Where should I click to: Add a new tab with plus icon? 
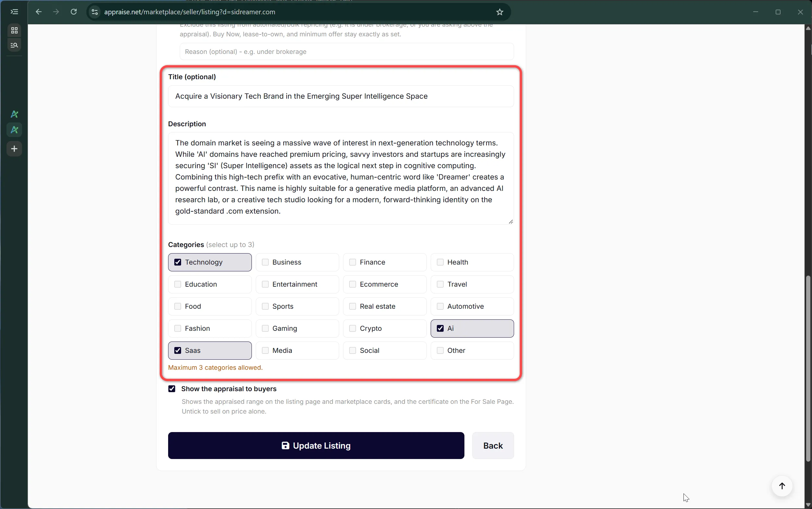[14, 149]
